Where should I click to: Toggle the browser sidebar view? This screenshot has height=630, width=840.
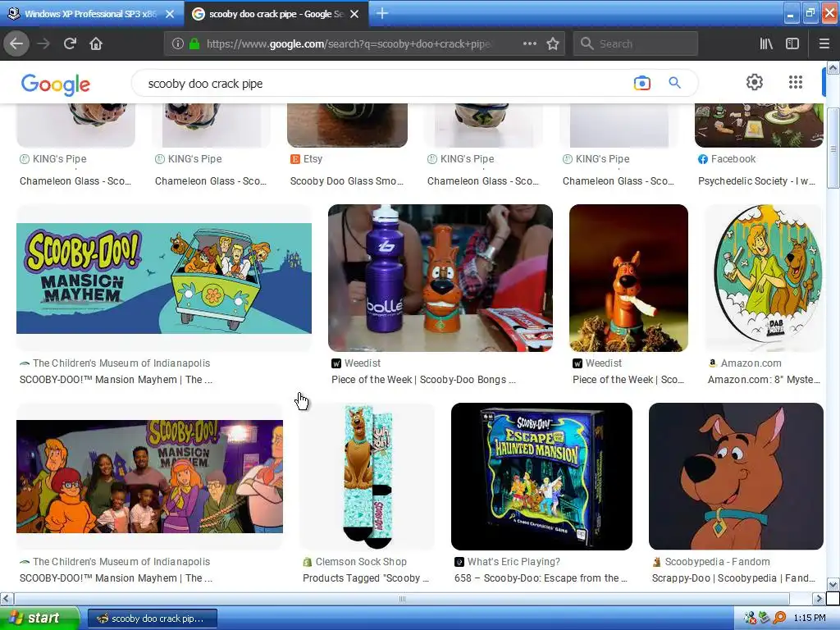(792, 44)
